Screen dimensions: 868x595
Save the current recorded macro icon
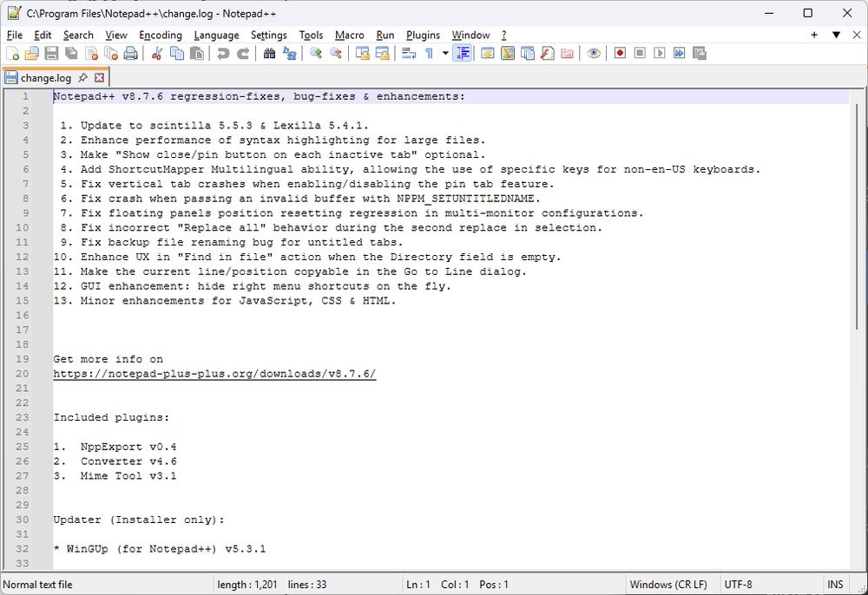click(x=699, y=53)
